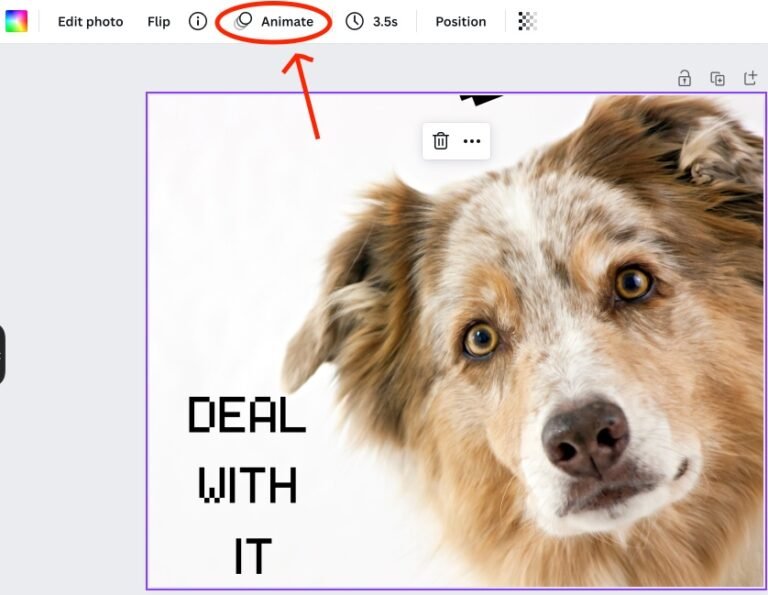Add a new page icon
The width and height of the screenshot is (768, 595).
click(x=750, y=78)
